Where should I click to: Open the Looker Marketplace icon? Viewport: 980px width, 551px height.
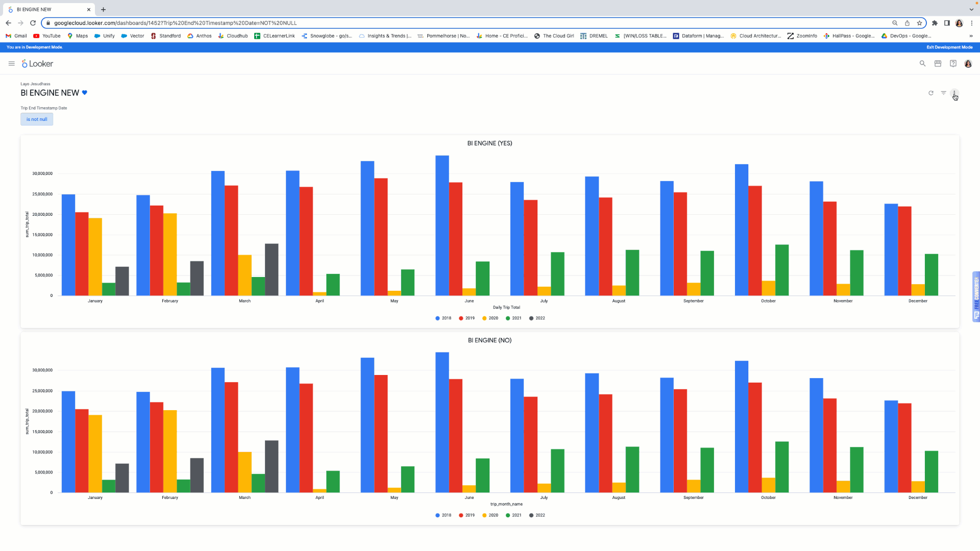[x=938, y=64]
